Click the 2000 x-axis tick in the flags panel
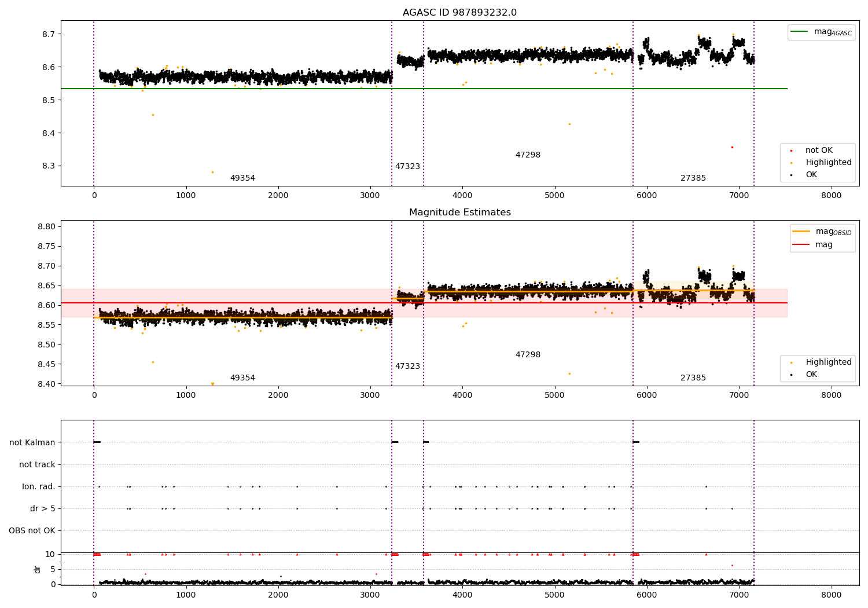Screen dimensions: 868x608 pos(278,595)
